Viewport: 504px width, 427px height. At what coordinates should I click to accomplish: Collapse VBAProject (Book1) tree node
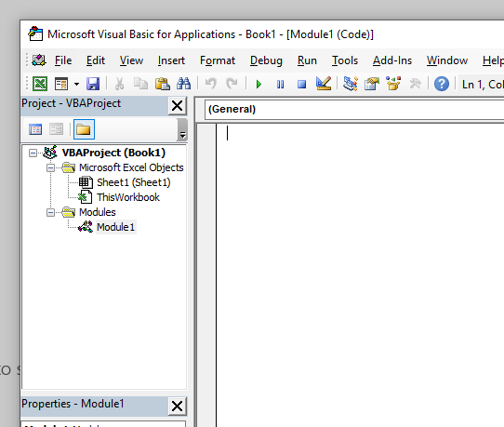click(x=33, y=153)
